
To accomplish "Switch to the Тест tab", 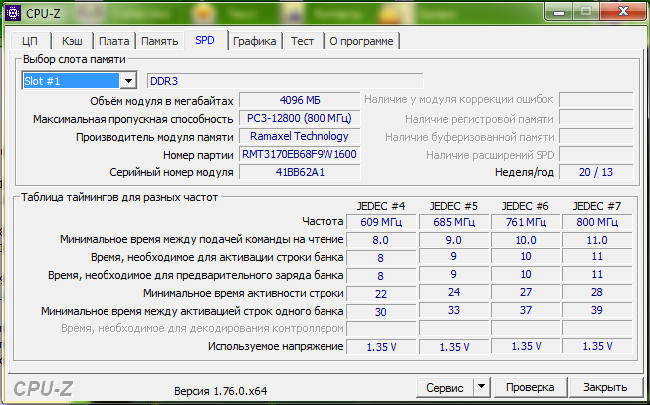I will [302, 41].
